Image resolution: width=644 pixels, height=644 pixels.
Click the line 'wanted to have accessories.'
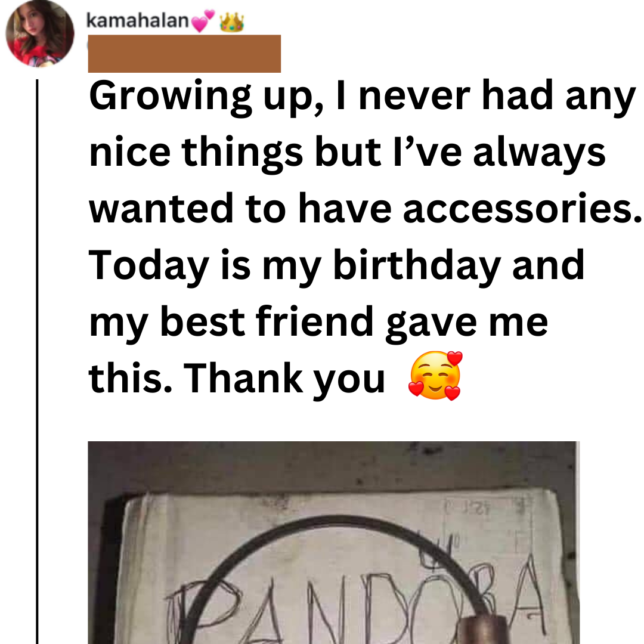coord(365,209)
